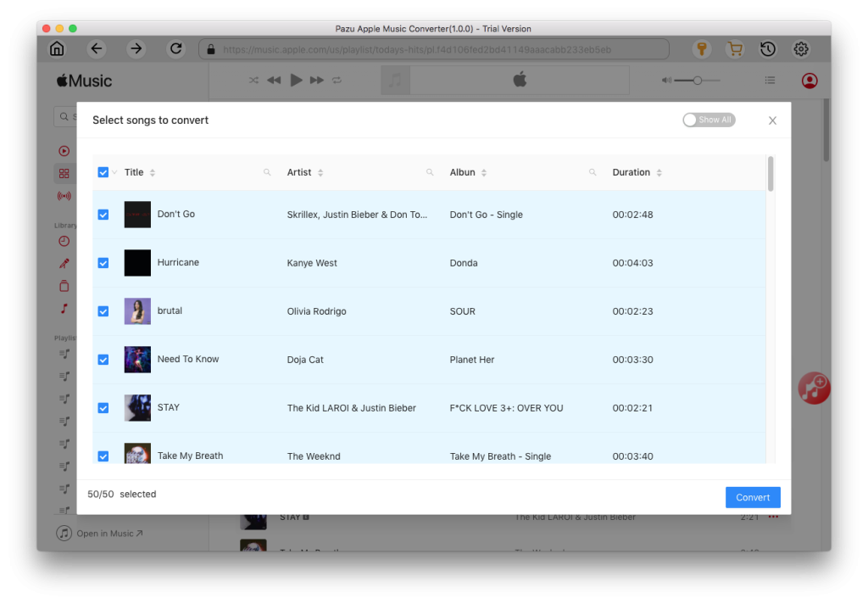
Task: Uncheck the Don't Go song checkbox
Action: (103, 215)
